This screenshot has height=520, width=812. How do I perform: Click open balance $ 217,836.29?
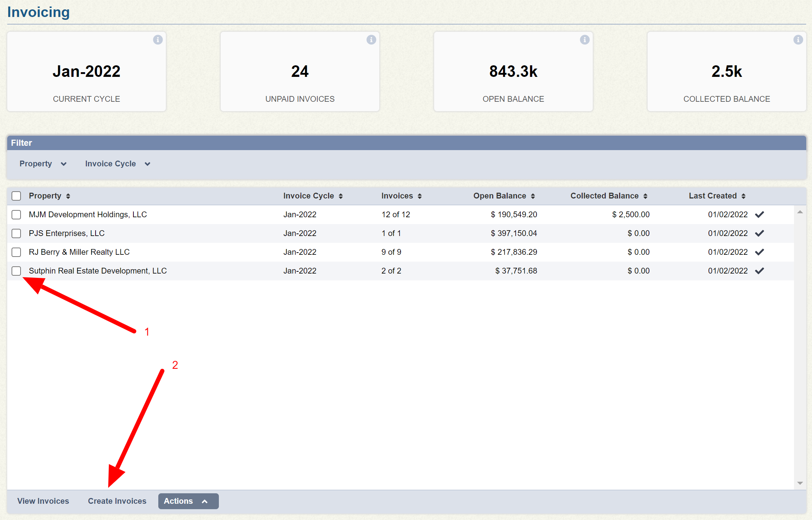[x=514, y=252]
